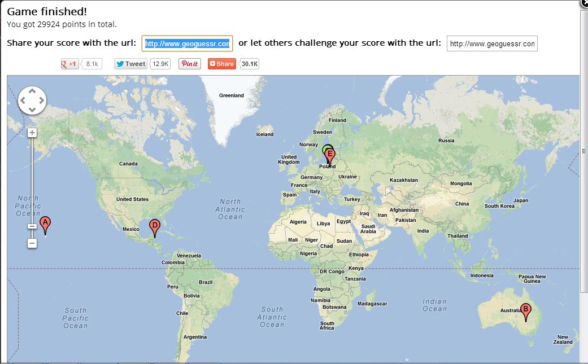Viewport: 588px width, 364px height.
Task: Click the New Zealand map label
Action: 563,339
